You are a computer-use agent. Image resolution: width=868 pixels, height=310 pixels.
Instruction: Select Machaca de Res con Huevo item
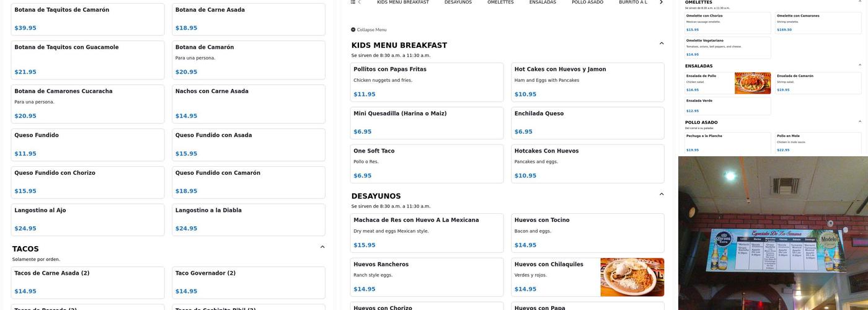coord(427,232)
